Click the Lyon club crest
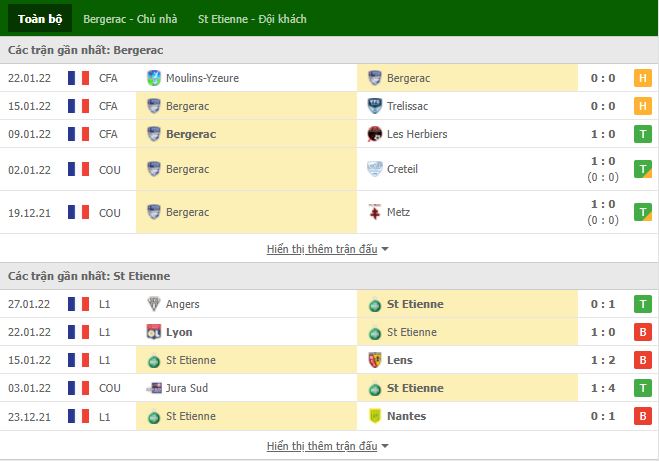 [x=154, y=332]
